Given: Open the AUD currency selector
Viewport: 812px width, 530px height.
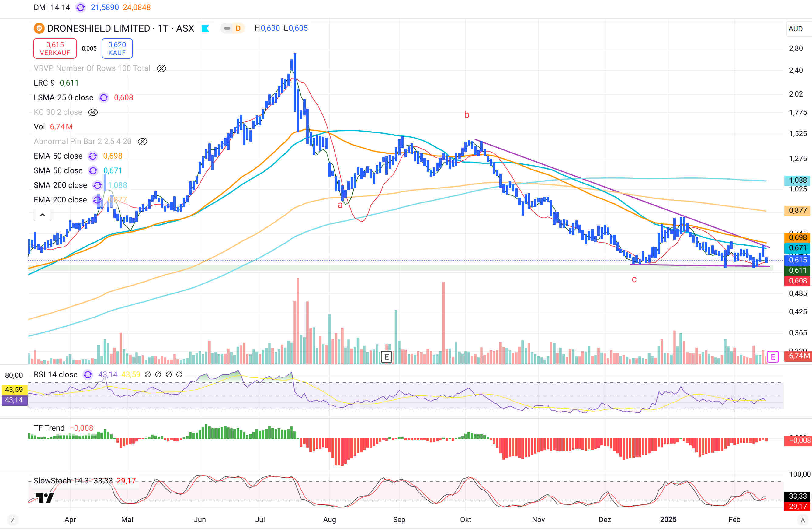Looking at the screenshot, I should [x=795, y=29].
